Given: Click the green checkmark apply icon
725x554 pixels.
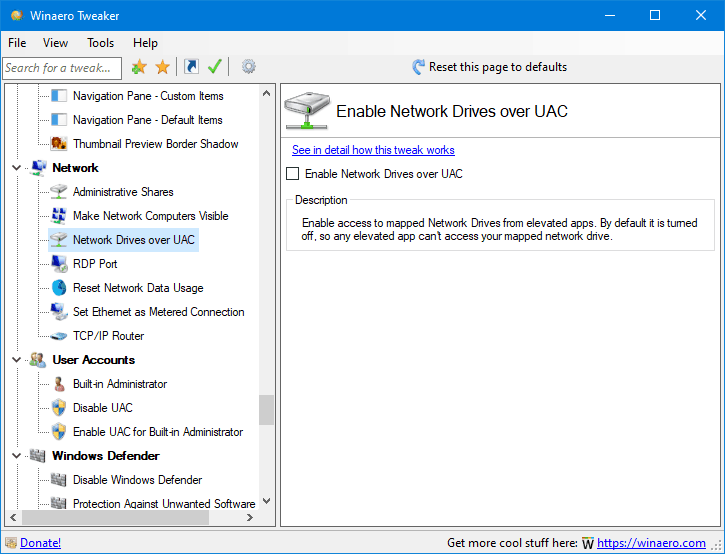Looking at the screenshot, I should 215,67.
